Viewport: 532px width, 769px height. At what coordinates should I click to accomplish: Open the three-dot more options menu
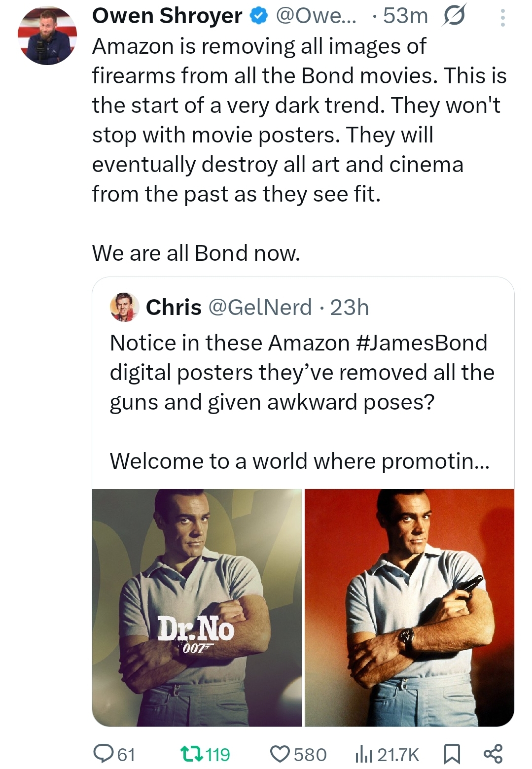pos(502,18)
